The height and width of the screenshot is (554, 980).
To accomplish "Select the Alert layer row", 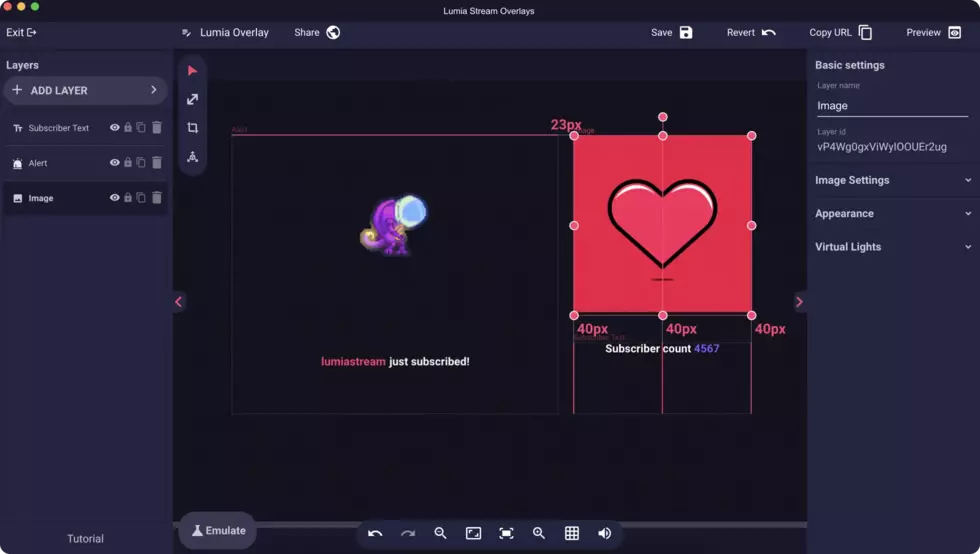I will [x=85, y=163].
